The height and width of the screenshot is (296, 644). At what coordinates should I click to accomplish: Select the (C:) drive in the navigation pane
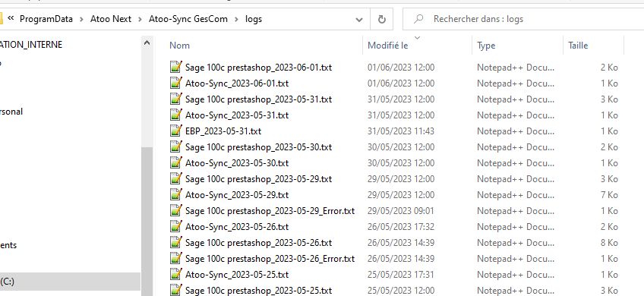point(70,282)
